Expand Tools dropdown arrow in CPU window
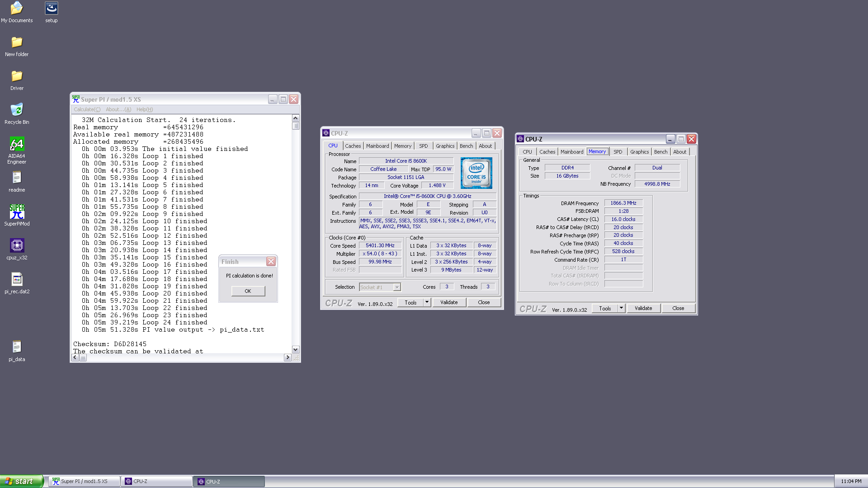This screenshot has height=488, width=868. 427,302
